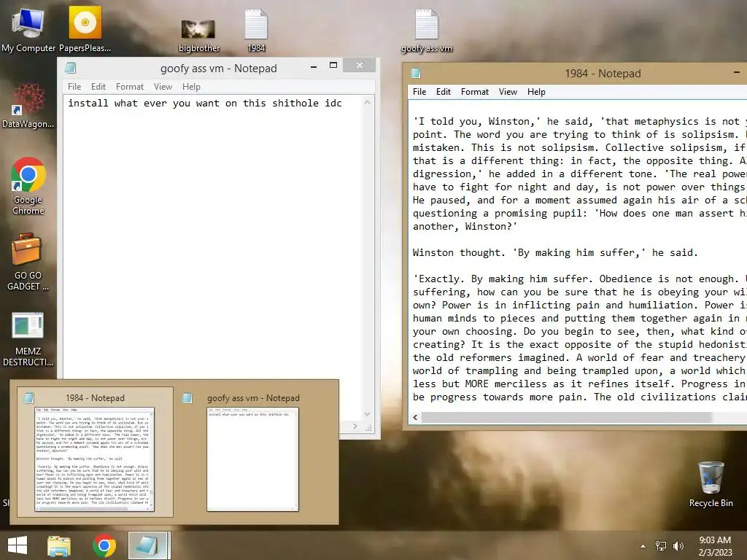Click the text 'install what ever you want'
This screenshot has width=747, height=560.
[144, 104]
